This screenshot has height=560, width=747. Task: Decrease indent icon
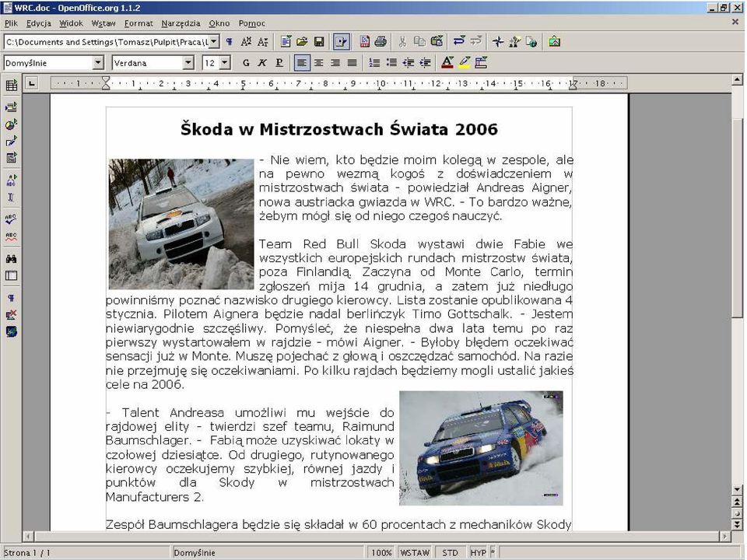[x=409, y=63]
